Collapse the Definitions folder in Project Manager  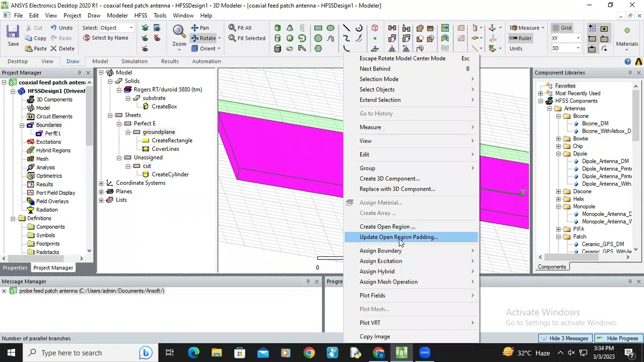[13, 218]
